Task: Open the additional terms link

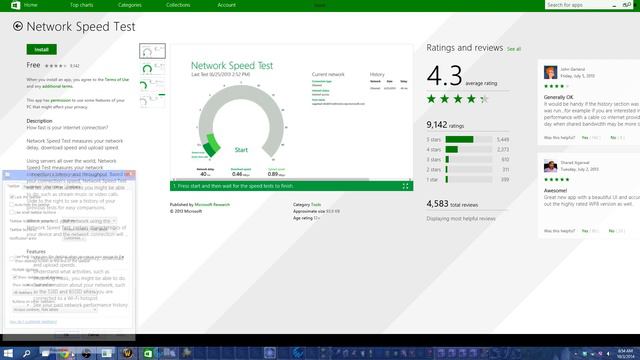Action: pos(57,87)
